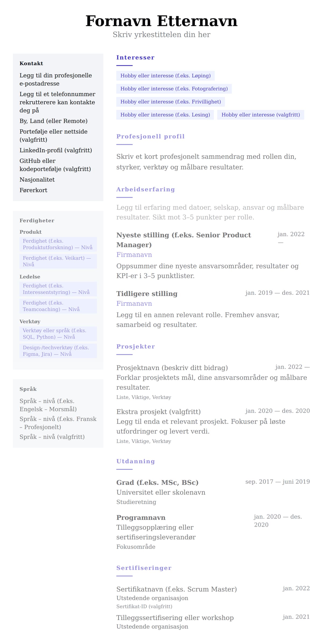Select the Teamcoaching skill chip
Image resolution: width=323 pixels, height=644 pixels.
[58, 306]
